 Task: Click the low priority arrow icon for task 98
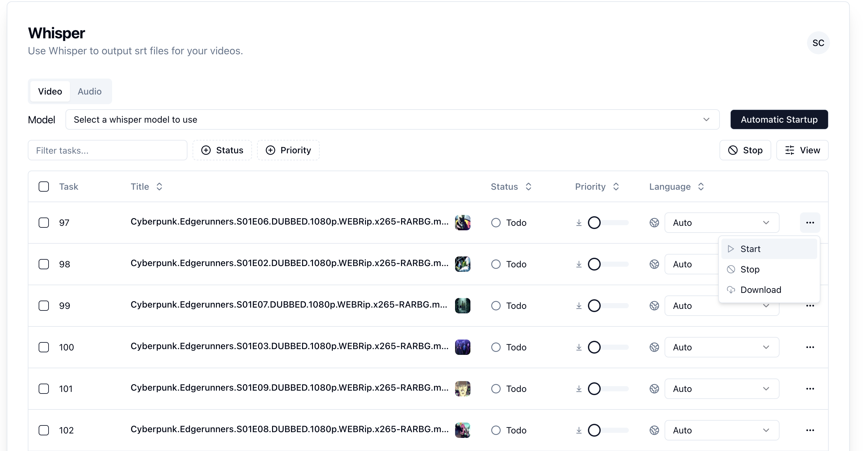pyautogui.click(x=579, y=264)
